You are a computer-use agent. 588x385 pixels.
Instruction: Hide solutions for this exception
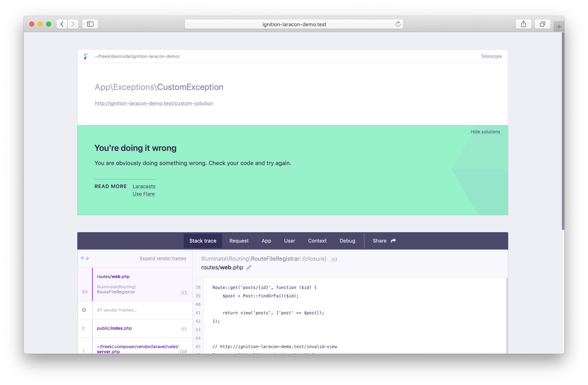point(485,131)
